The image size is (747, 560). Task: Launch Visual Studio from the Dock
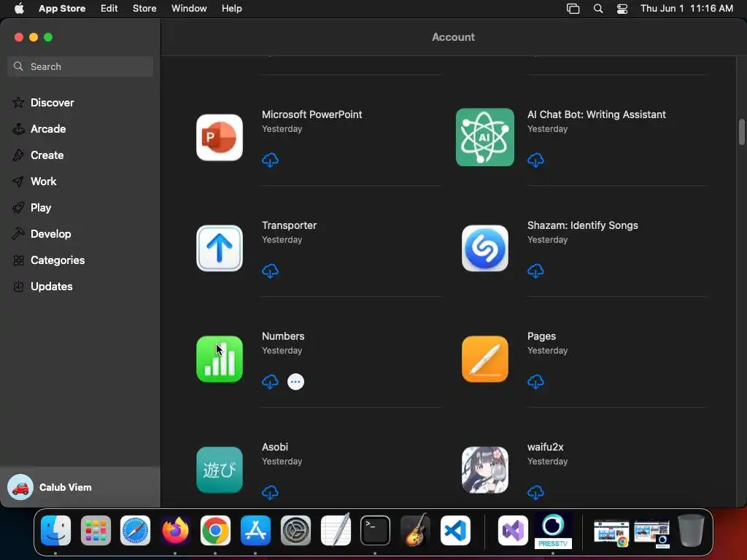click(x=513, y=531)
